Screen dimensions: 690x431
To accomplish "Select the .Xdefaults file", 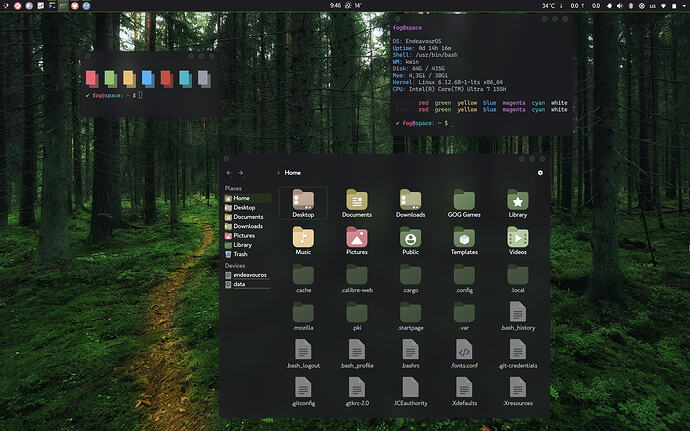I will tap(464, 391).
